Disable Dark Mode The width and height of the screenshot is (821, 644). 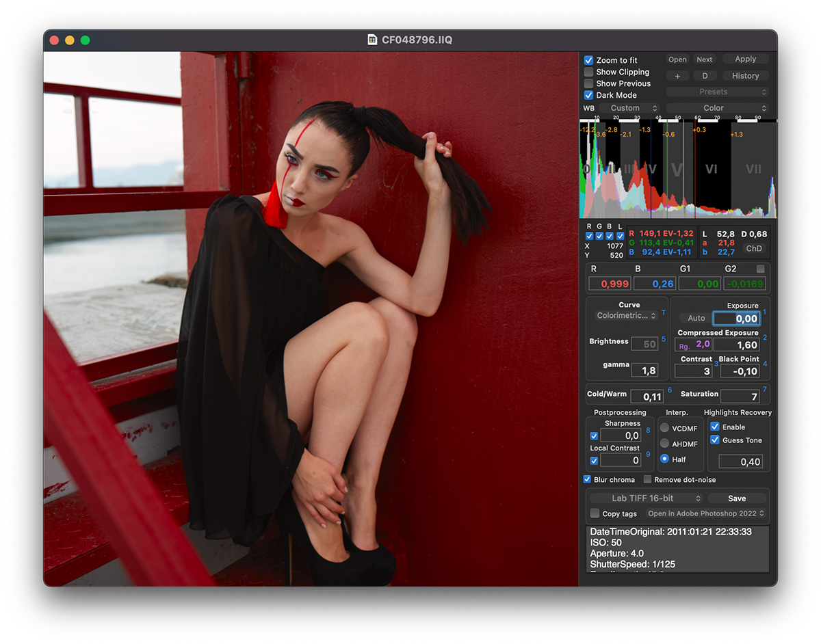coord(588,95)
